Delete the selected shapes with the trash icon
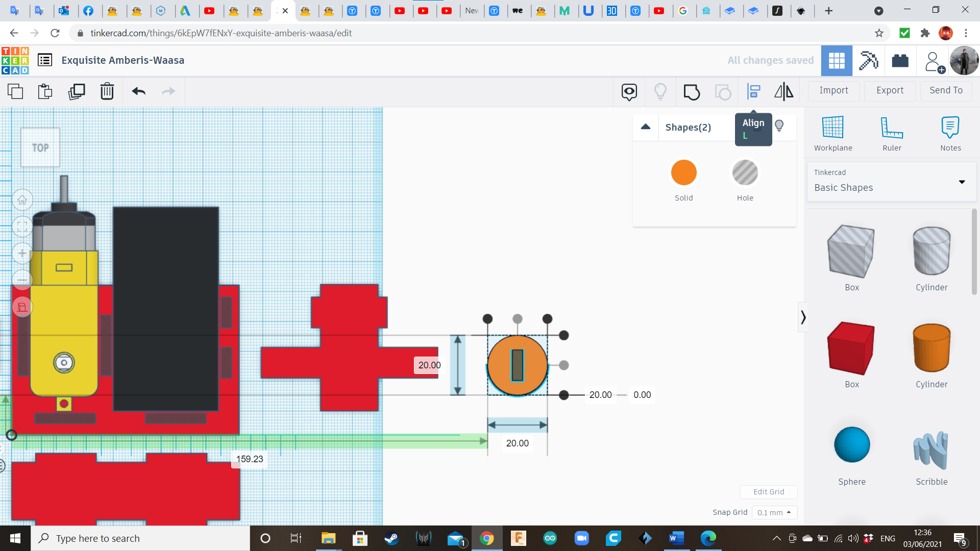980x551 pixels. tap(107, 92)
